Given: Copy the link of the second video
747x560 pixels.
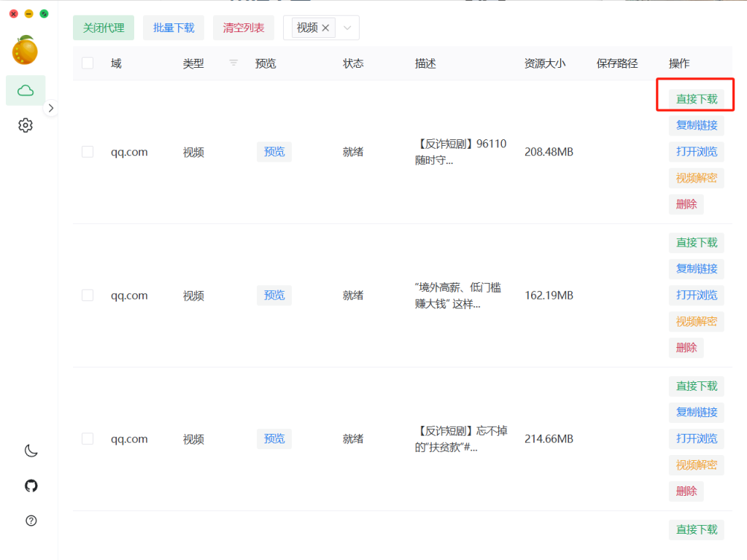Looking at the screenshot, I should tap(696, 268).
